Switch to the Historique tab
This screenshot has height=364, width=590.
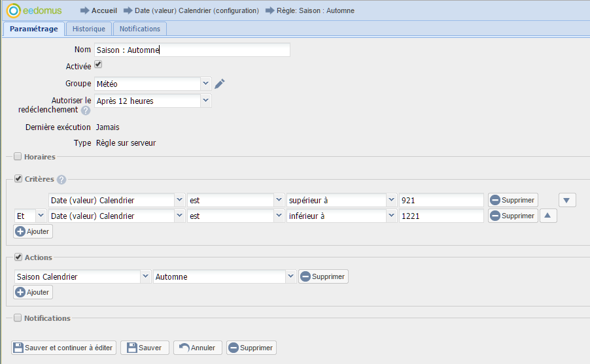click(x=89, y=29)
